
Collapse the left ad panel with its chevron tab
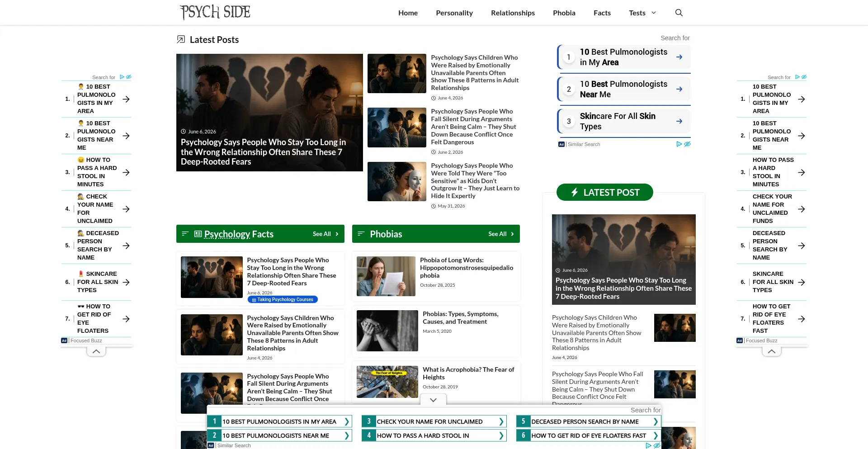pyautogui.click(x=96, y=351)
